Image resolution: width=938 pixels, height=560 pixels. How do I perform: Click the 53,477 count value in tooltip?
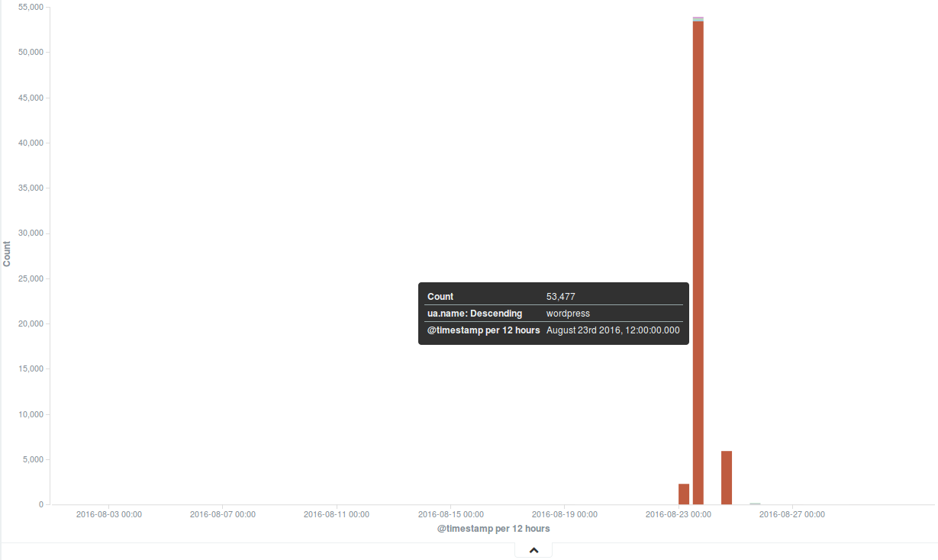[560, 297]
